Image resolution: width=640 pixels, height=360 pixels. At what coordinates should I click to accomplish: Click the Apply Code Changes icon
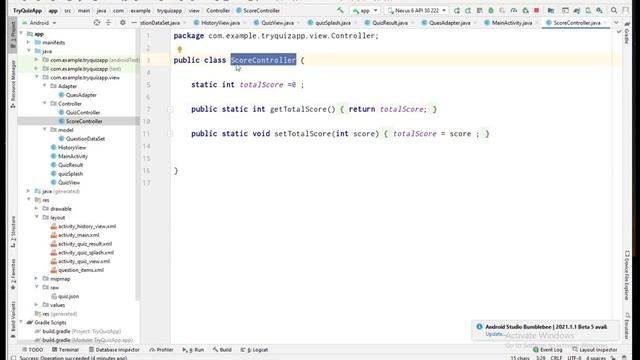(x=480, y=11)
